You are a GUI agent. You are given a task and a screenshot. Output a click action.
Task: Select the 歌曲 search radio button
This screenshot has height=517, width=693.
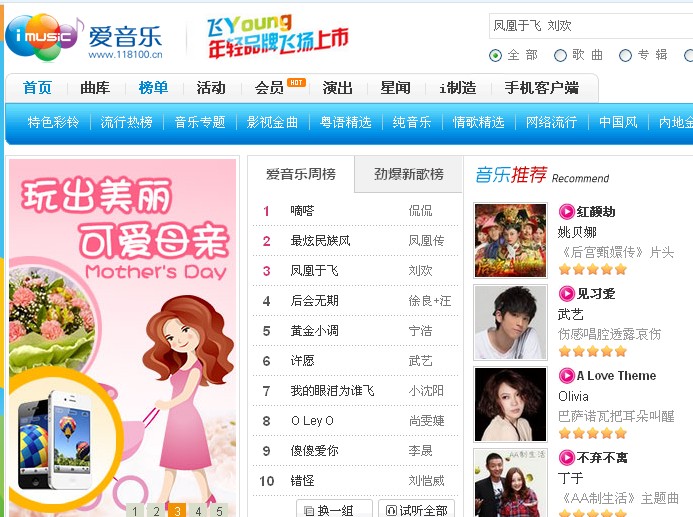coord(560,56)
